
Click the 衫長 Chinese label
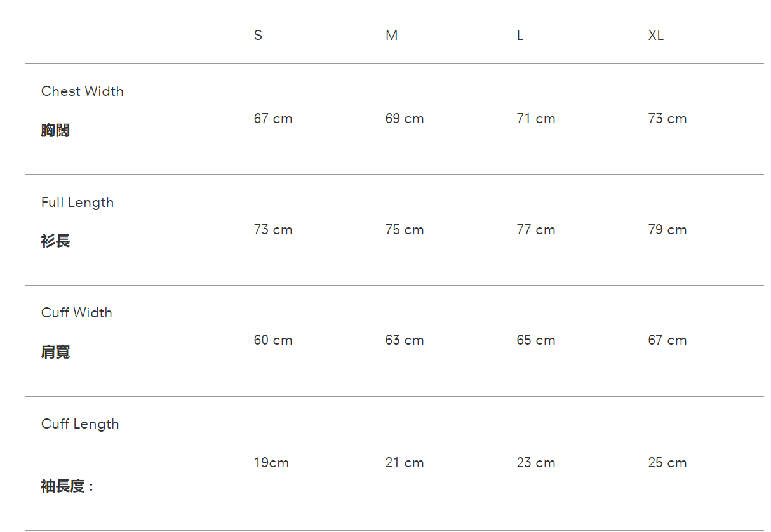point(55,241)
